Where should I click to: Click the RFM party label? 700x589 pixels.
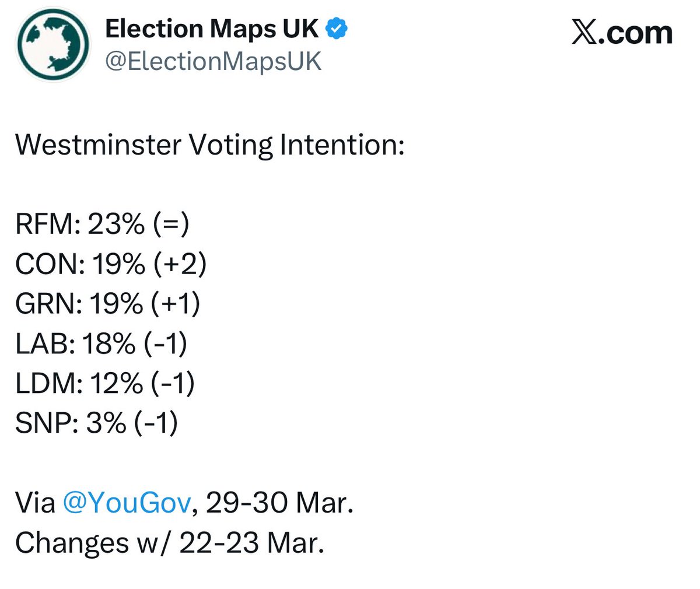[x=47, y=224]
